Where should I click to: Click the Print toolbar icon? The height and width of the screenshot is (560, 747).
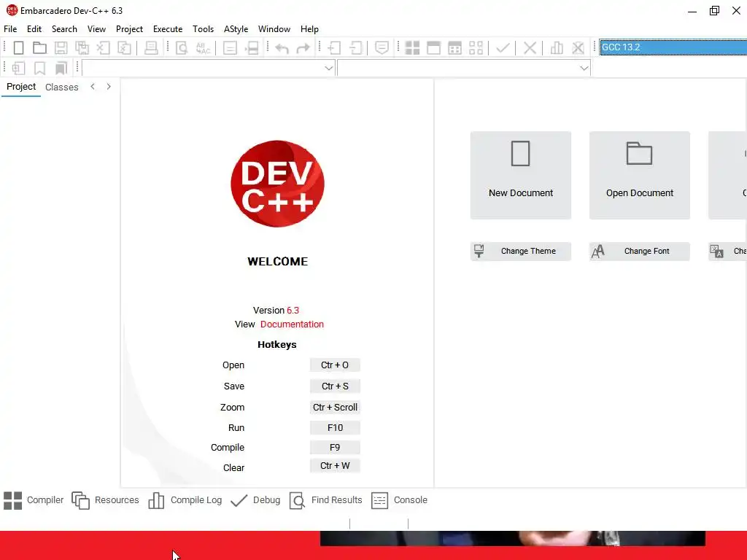(151, 47)
